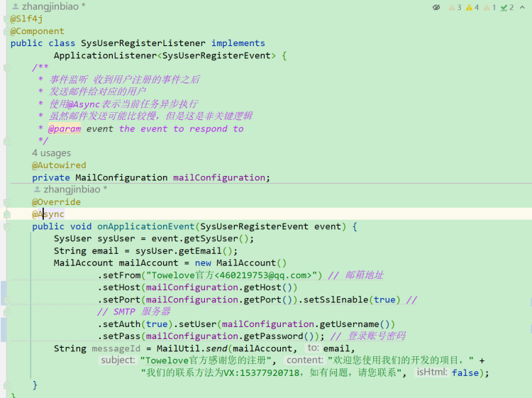
Task: Click the gutter icon beside the @Async line
Action: click(7, 214)
